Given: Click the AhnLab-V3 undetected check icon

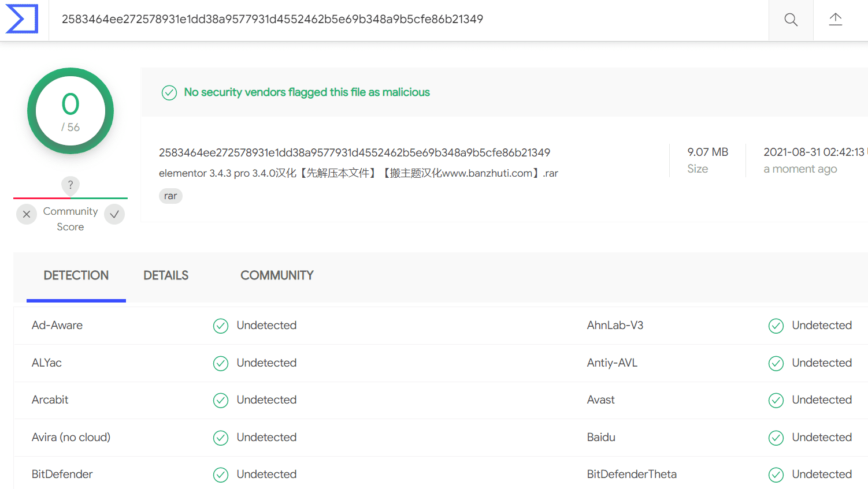Looking at the screenshot, I should click(x=776, y=326).
